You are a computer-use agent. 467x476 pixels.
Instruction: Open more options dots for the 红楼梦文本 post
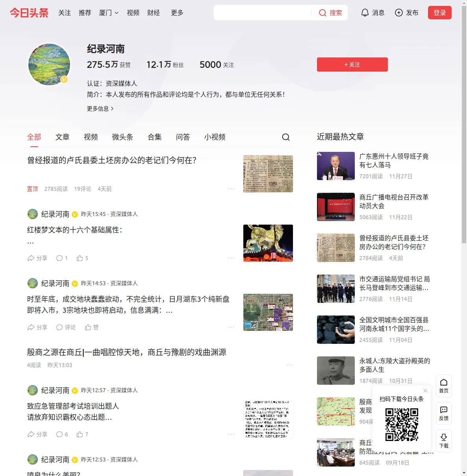coord(231,258)
